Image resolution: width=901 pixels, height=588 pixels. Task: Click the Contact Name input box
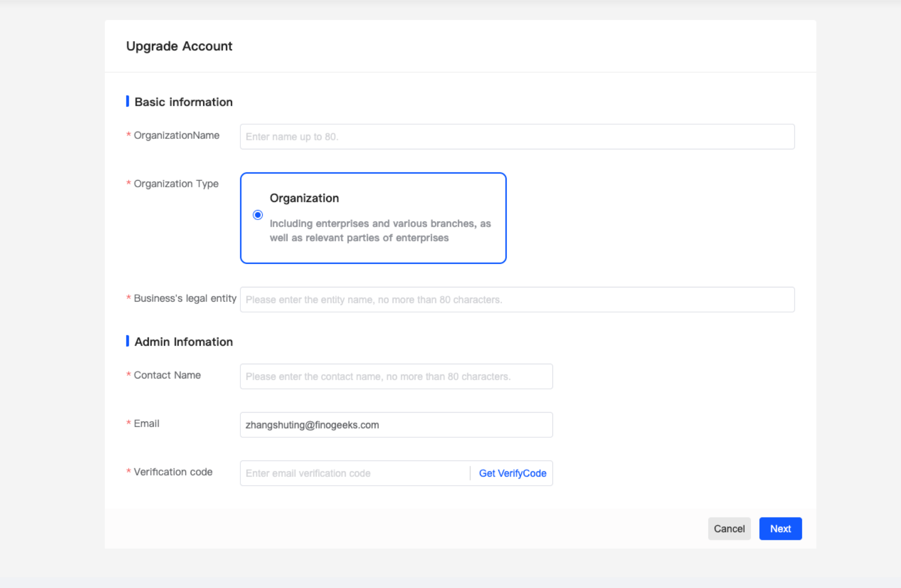[x=396, y=377]
